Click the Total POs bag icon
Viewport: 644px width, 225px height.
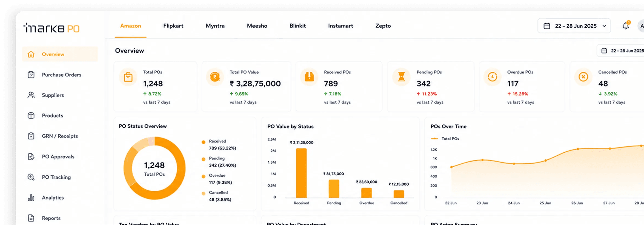pyautogui.click(x=128, y=77)
